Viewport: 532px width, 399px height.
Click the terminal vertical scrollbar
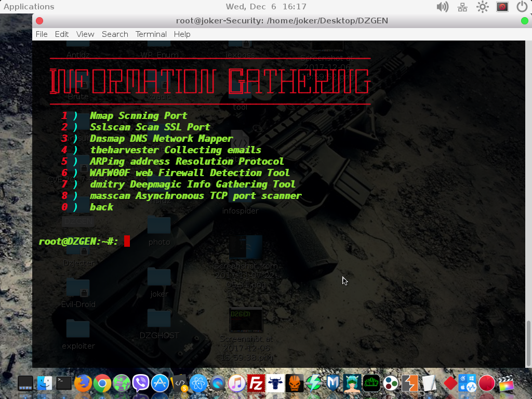point(528,343)
